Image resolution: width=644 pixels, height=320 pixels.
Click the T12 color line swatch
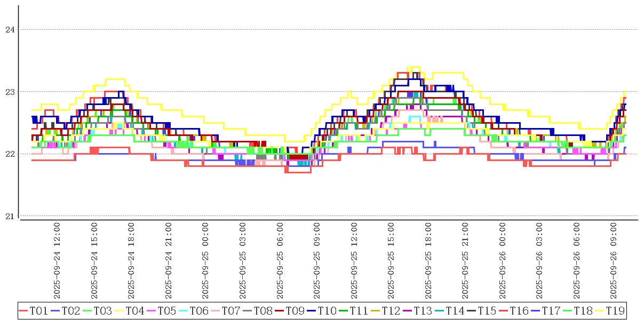[375, 310]
